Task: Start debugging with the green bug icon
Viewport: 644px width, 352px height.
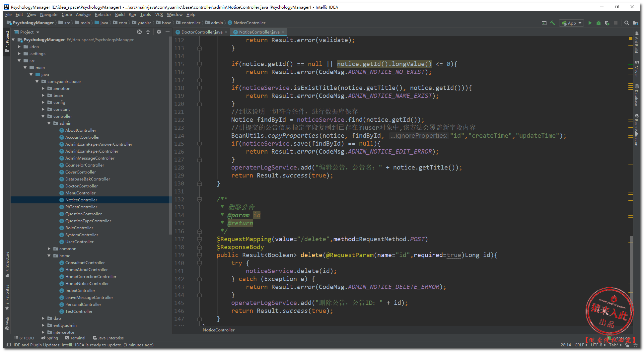Action: coord(598,23)
